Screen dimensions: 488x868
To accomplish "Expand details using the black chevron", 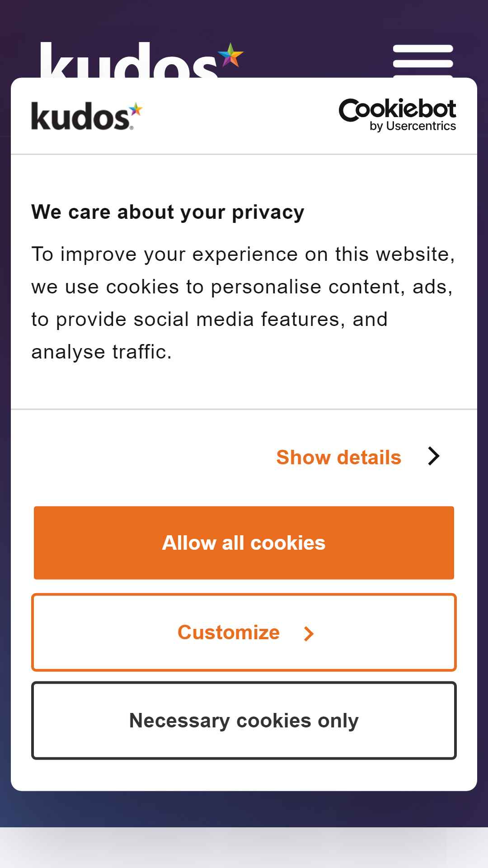I will [434, 456].
